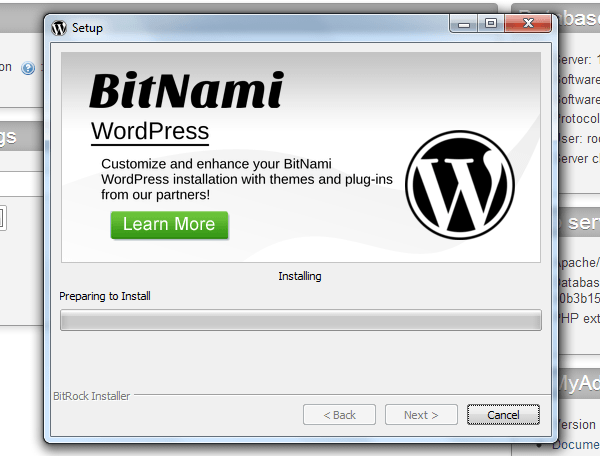600x456 pixels.
Task: Maximize the Setup window
Action: pyautogui.click(x=491, y=24)
